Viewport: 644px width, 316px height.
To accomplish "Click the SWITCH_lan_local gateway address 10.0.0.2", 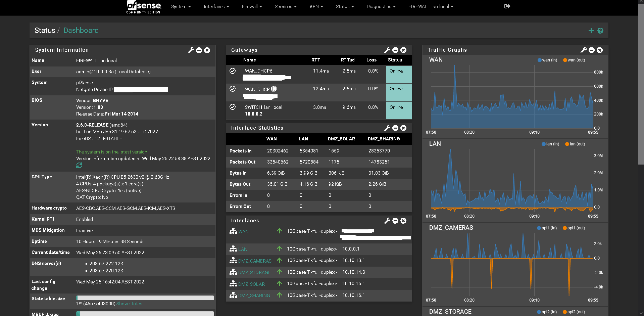I will pyautogui.click(x=253, y=114).
